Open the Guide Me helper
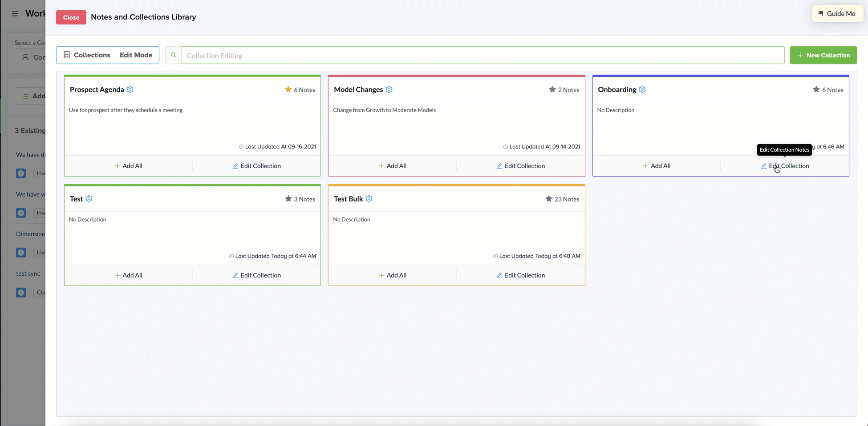 (x=837, y=13)
